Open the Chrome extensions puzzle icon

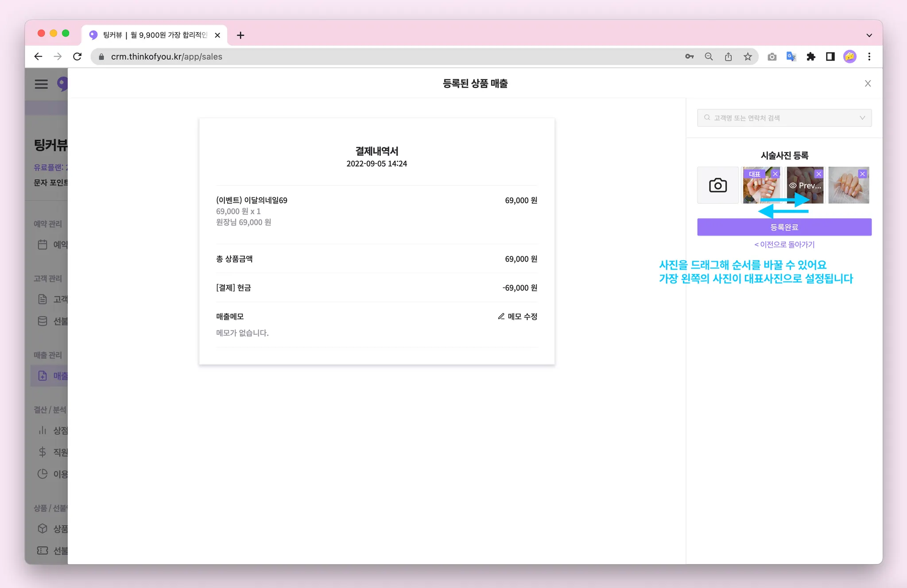pyautogui.click(x=810, y=57)
